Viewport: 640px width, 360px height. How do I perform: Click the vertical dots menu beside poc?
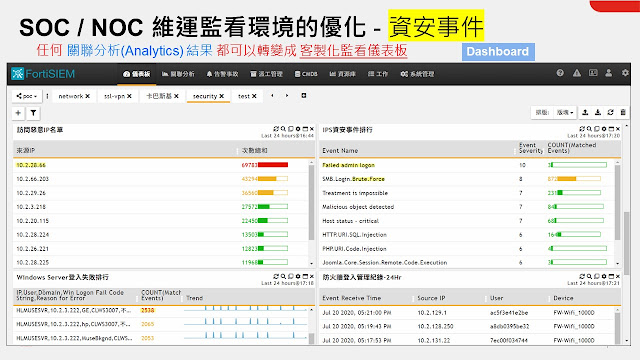click(x=47, y=96)
